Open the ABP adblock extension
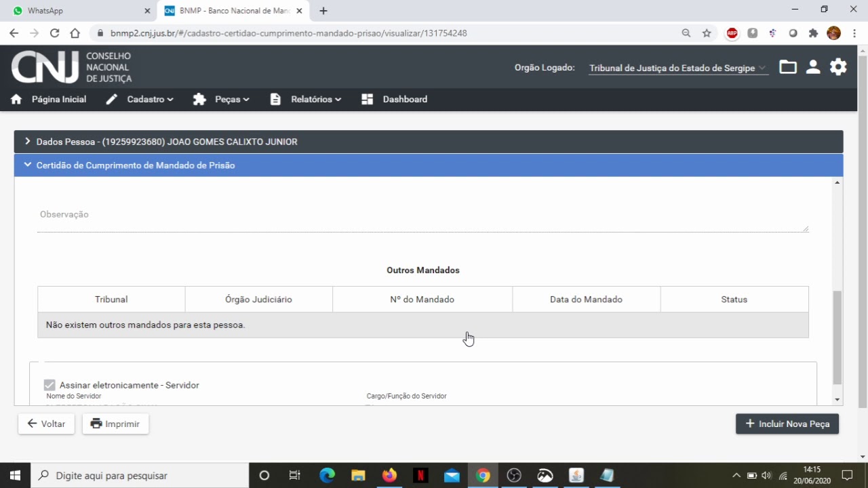Viewport: 868px width, 488px height. [x=732, y=33]
